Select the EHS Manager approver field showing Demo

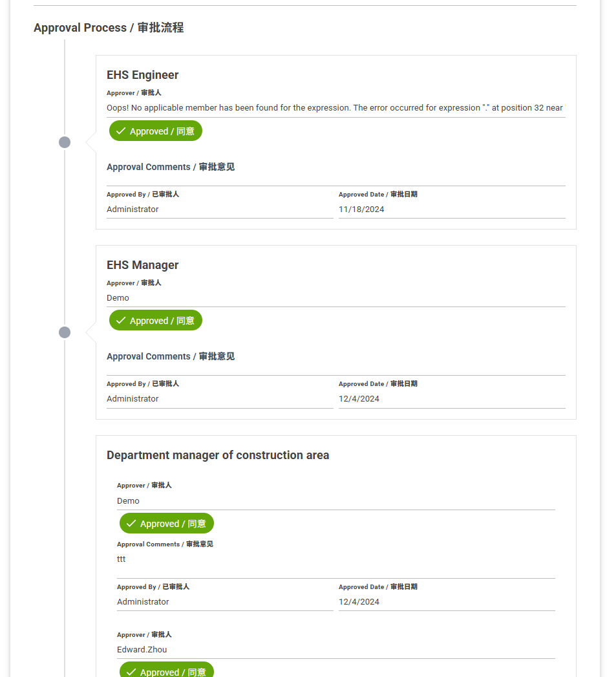[x=335, y=298]
